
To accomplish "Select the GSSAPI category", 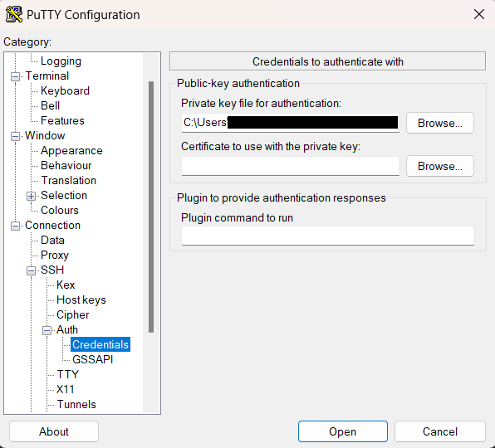I will point(92,359).
